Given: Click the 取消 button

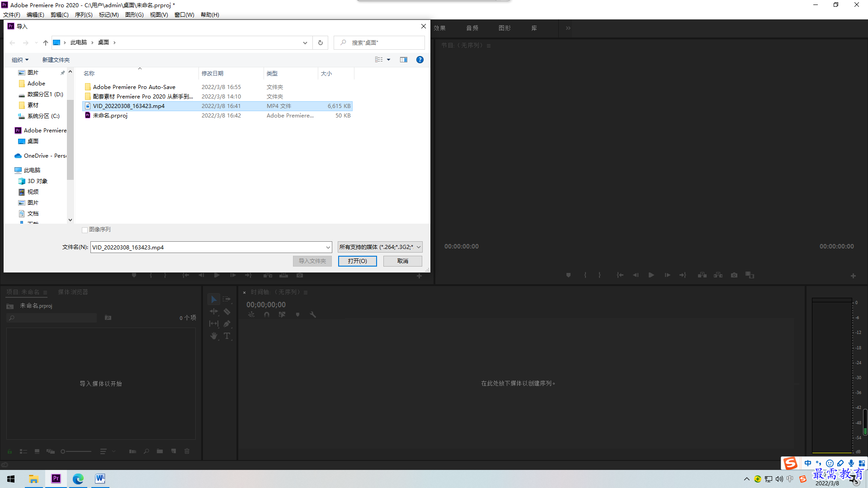Looking at the screenshot, I should (403, 261).
